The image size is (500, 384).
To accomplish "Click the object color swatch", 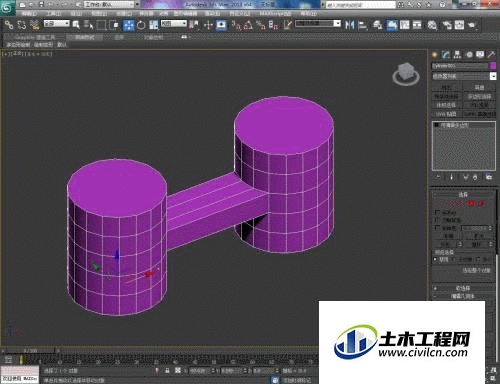I will (493, 66).
